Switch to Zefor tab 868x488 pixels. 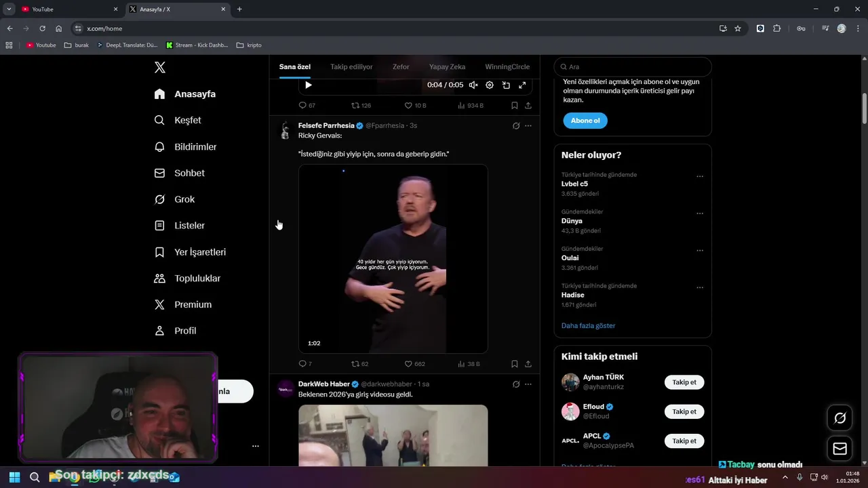401,66
